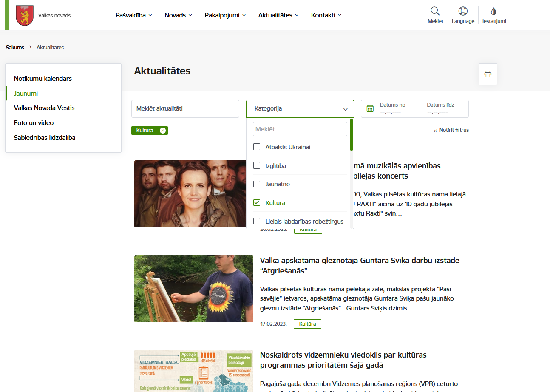Open Iestatījumi droplet settings icon
Viewport: 550px width, 392px height.
(x=493, y=11)
